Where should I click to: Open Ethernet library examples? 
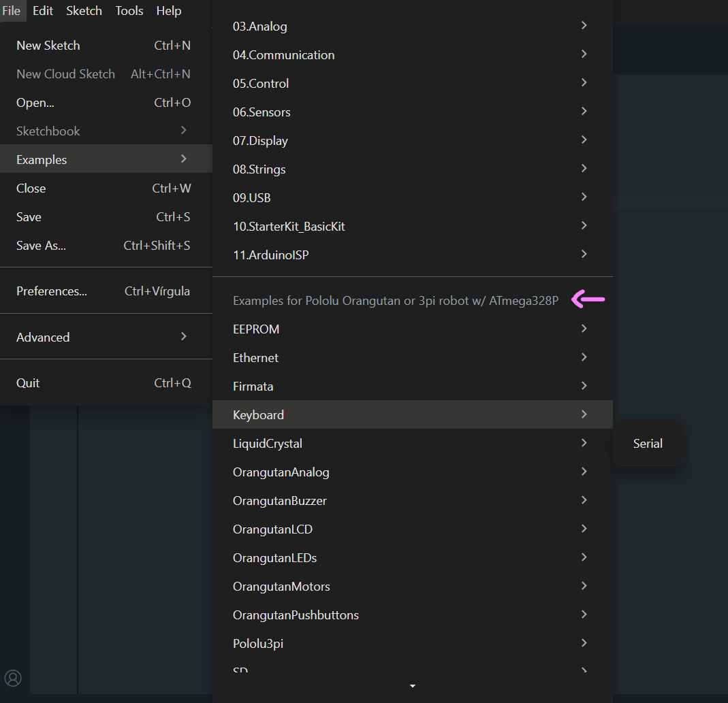click(x=412, y=358)
